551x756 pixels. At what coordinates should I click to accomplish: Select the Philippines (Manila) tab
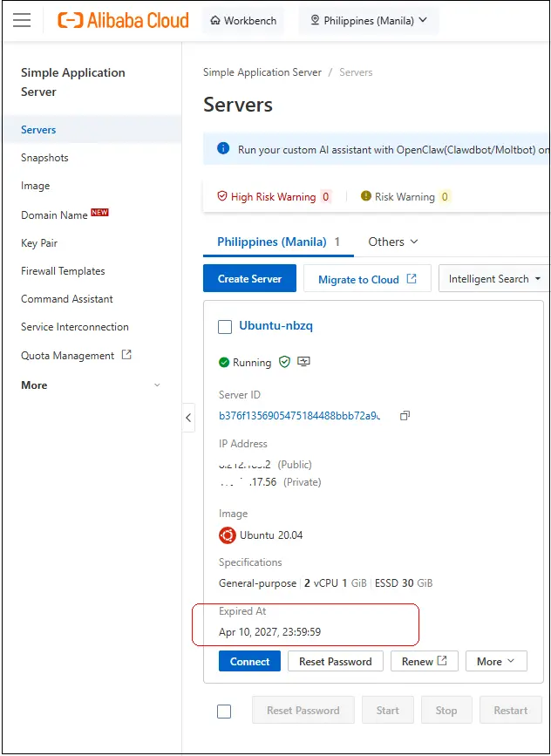pos(278,242)
